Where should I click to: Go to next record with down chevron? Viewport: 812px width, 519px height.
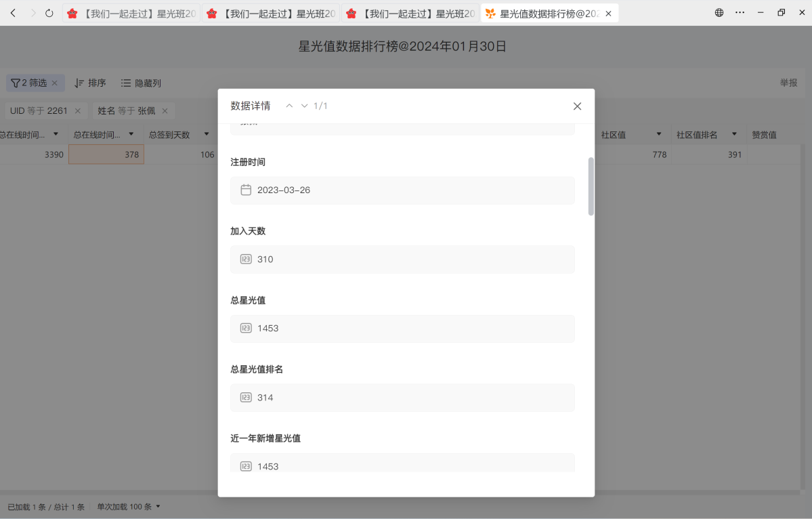tap(305, 106)
